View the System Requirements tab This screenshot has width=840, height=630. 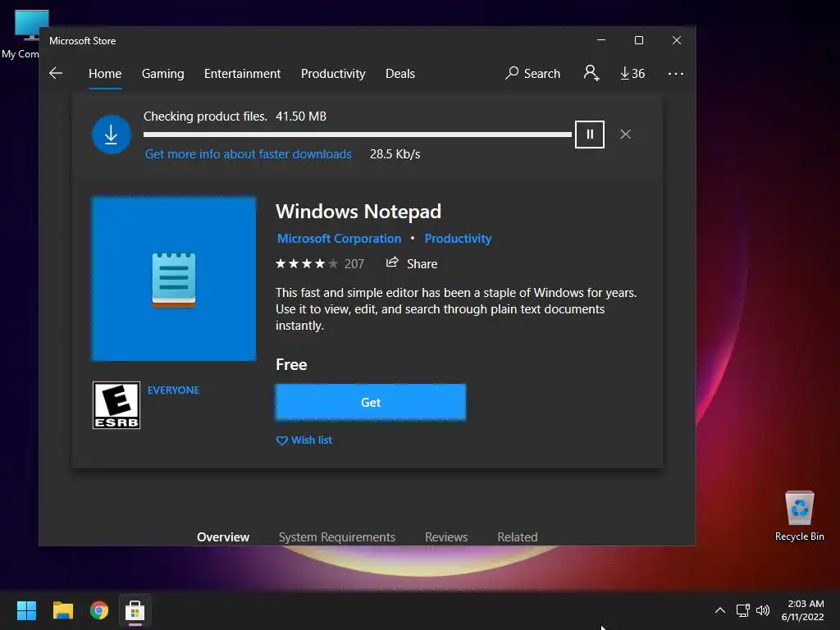click(337, 536)
